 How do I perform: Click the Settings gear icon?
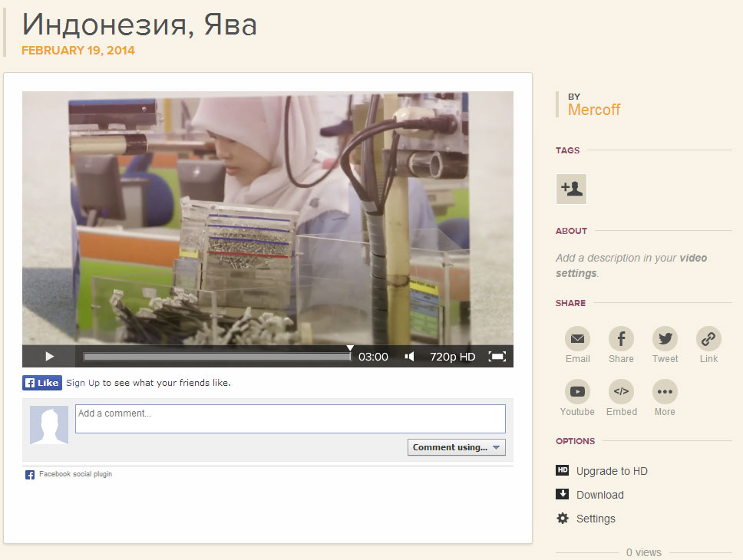(x=563, y=518)
